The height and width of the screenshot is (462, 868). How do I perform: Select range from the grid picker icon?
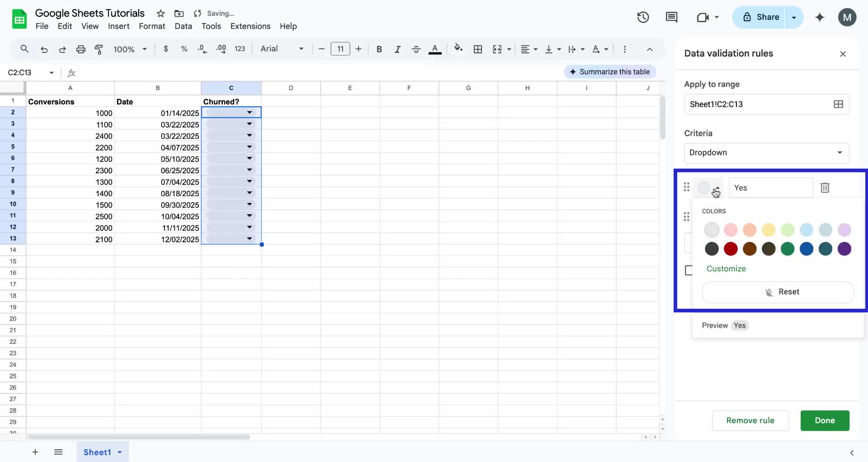tap(839, 104)
